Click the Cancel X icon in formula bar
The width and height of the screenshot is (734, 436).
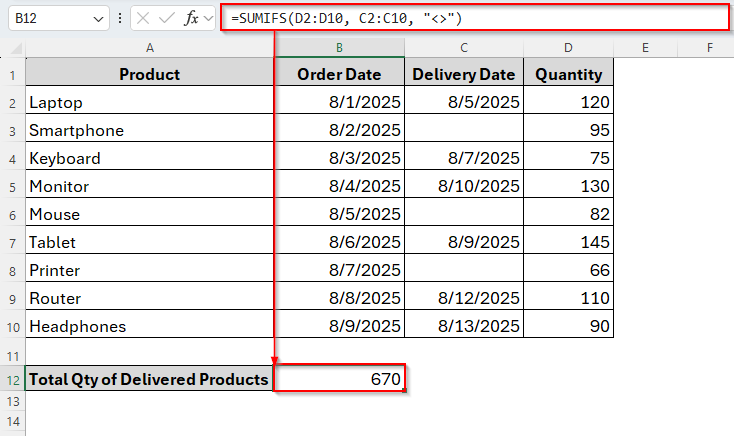(143, 19)
